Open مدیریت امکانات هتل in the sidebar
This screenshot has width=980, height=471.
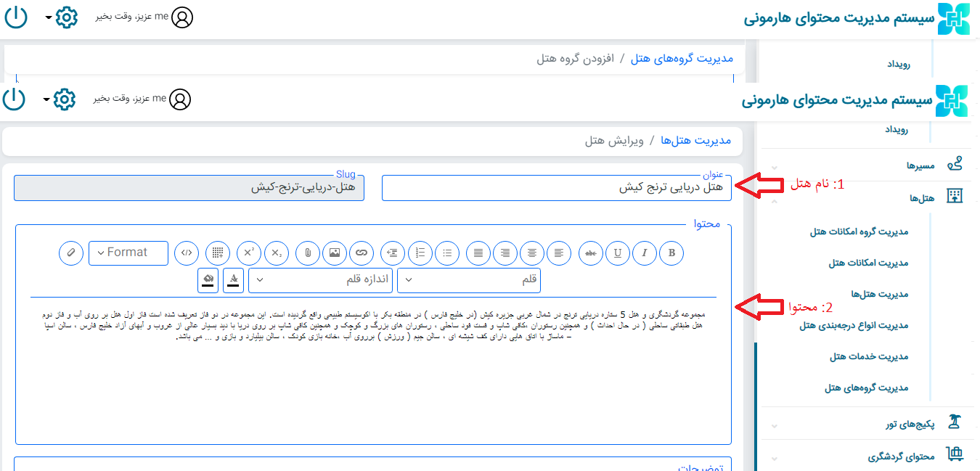pos(868,263)
